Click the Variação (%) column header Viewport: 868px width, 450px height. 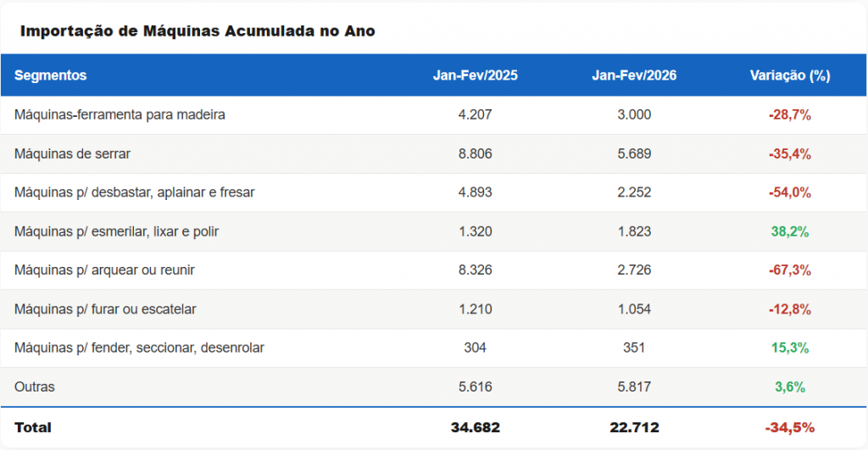click(x=790, y=75)
